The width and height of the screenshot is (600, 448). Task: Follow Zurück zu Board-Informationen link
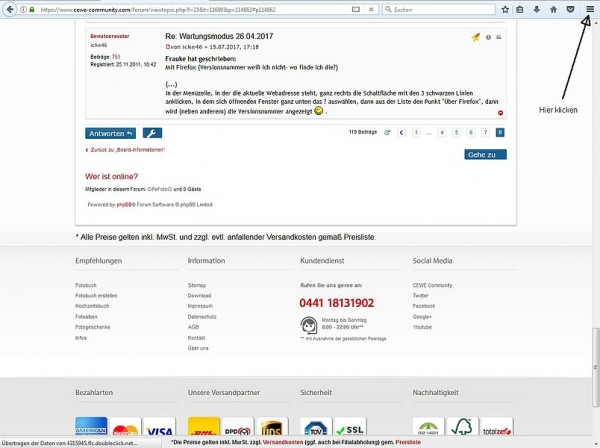click(x=125, y=150)
